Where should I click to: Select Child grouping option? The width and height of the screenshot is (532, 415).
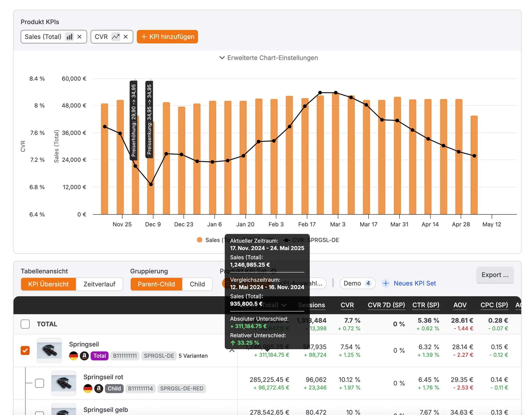pyautogui.click(x=197, y=284)
